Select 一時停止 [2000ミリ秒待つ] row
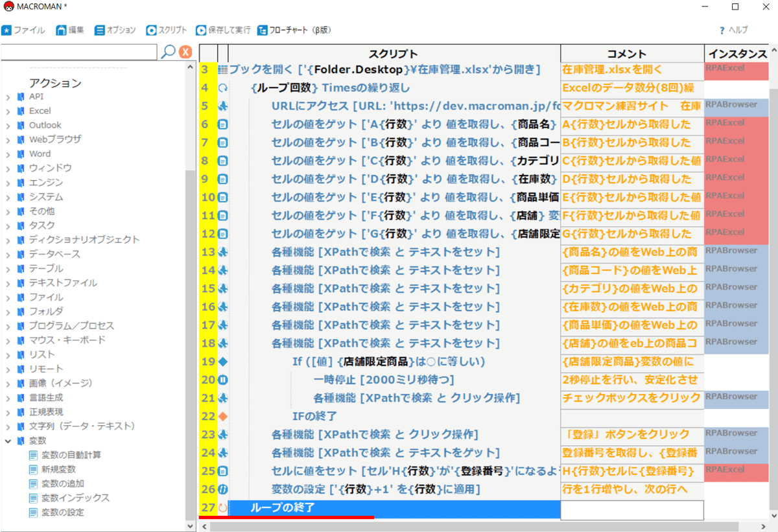Screen dimensions: 778x532 point(395,380)
